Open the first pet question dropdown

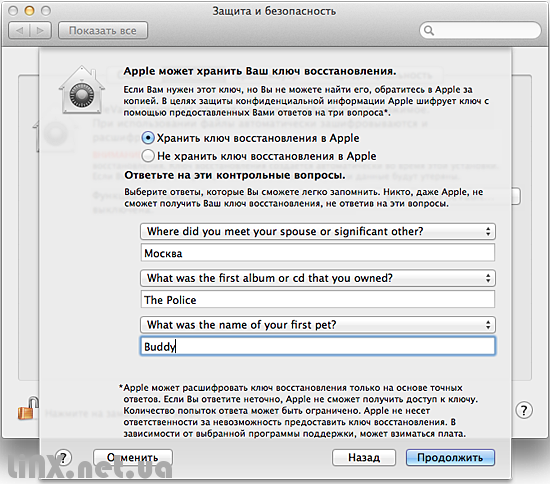(x=317, y=325)
